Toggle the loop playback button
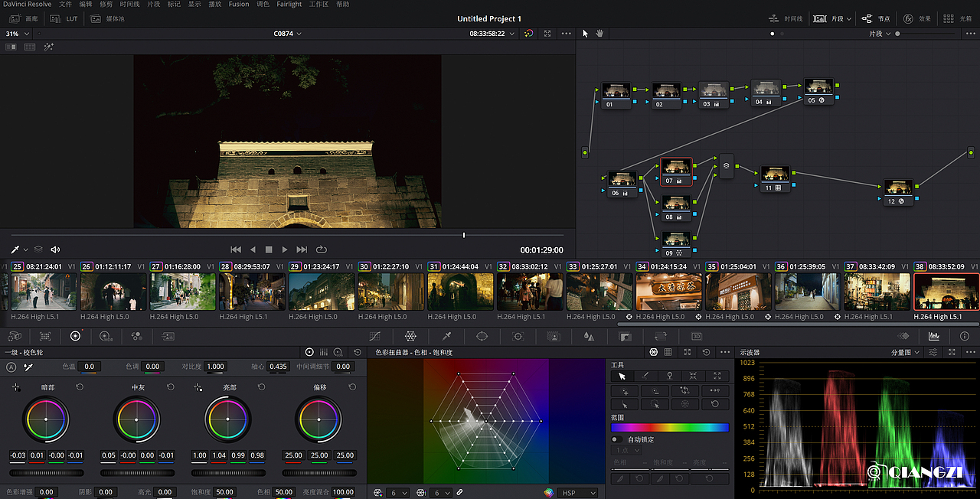980x499 pixels. [321, 249]
